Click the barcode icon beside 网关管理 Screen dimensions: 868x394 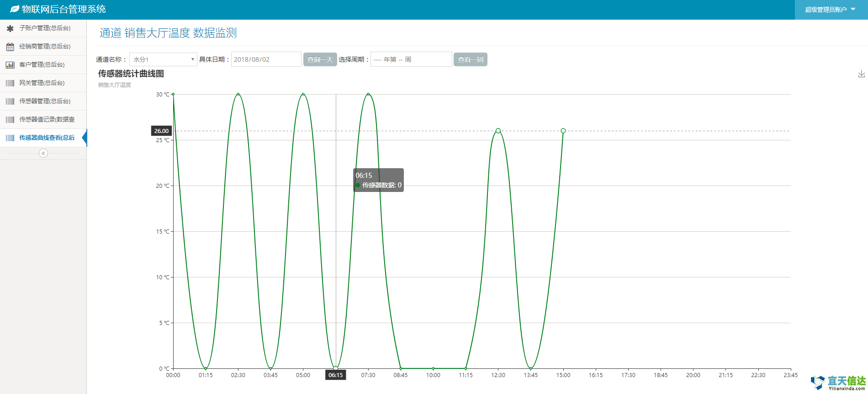pos(10,83)
